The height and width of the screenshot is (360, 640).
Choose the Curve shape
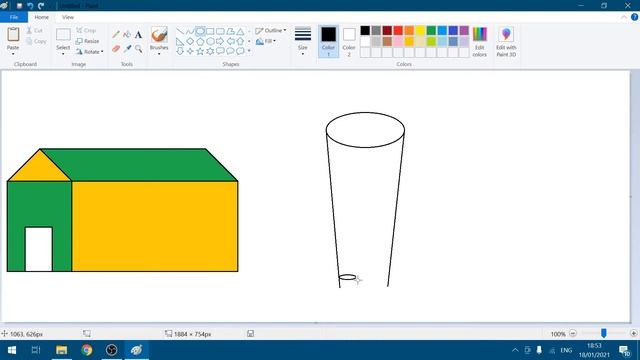[x=190, y=31]
